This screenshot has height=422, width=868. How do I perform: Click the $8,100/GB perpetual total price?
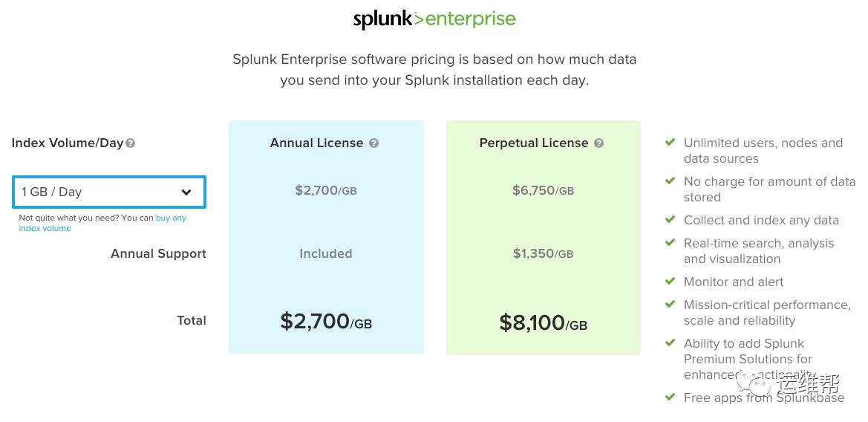click(543, 322)
